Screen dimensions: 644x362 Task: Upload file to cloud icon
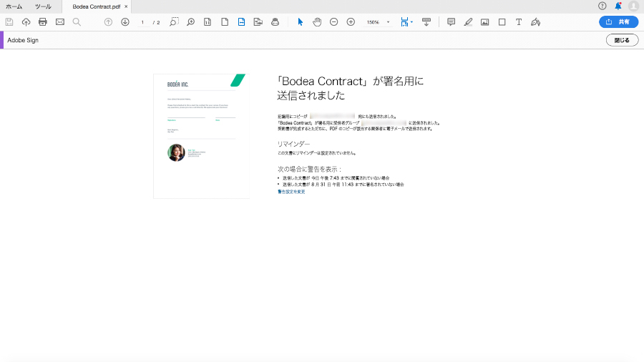click(x=26, y=22)
